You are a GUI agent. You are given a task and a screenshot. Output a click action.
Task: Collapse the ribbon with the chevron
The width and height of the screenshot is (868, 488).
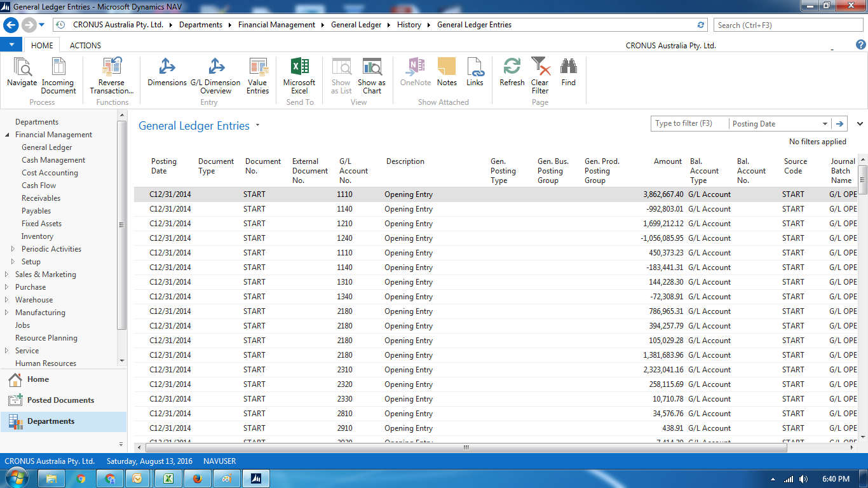pyautogui.click(x=860, y=125)
